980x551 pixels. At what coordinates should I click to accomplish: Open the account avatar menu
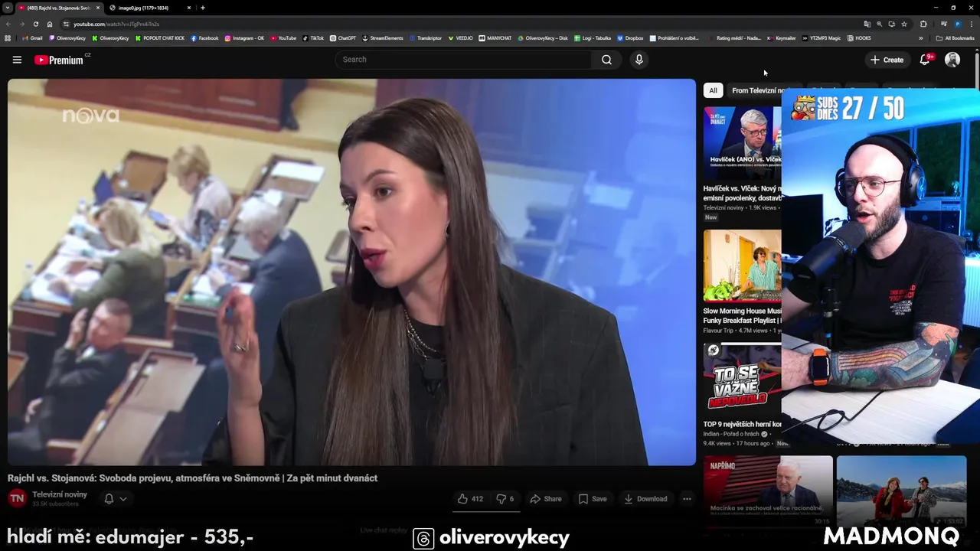(x=952, y=60)
